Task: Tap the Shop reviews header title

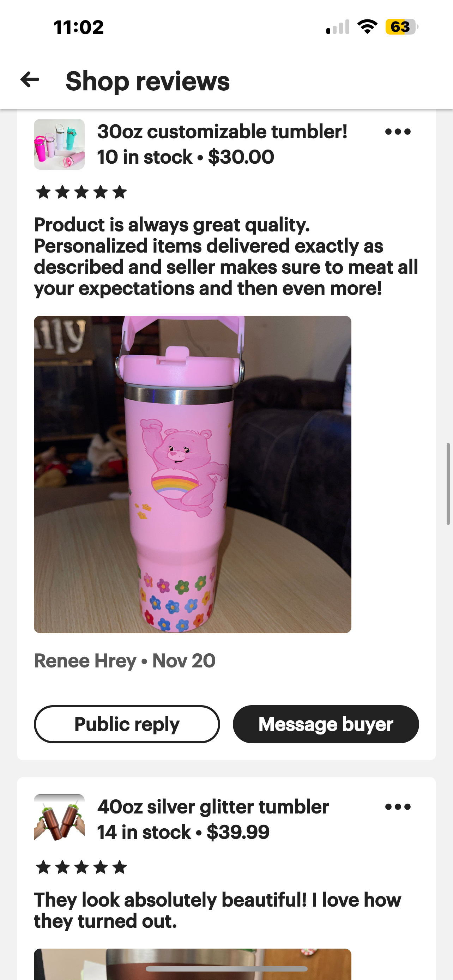Action: [x=147, y=81]
